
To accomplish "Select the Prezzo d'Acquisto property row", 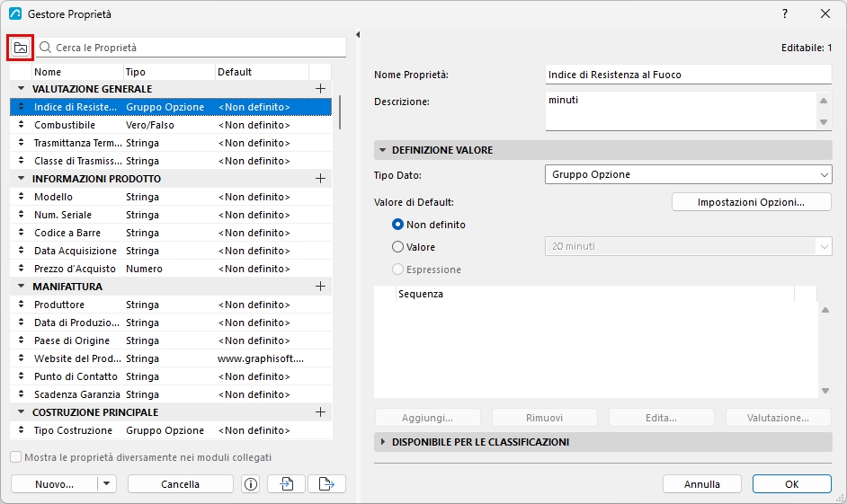I will [x=171, y=269].
